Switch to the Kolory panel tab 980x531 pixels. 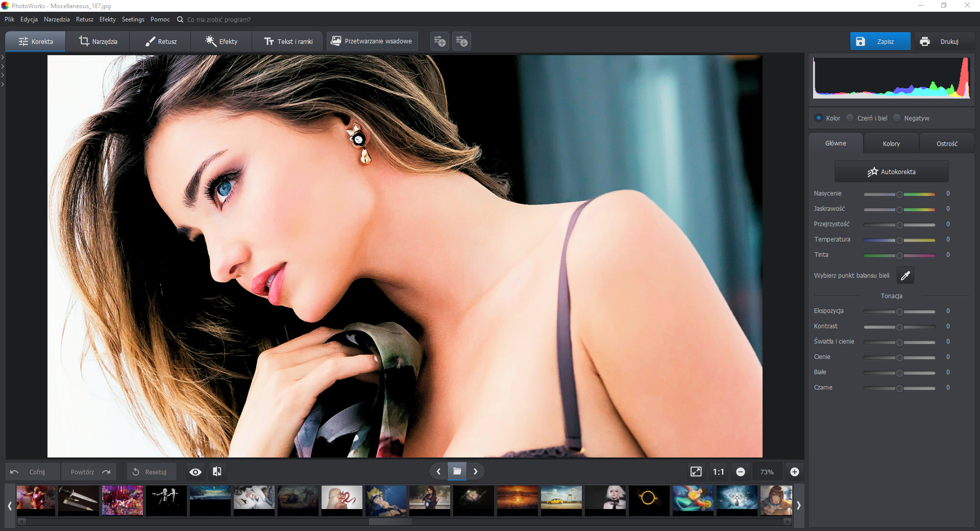[891, 143]
